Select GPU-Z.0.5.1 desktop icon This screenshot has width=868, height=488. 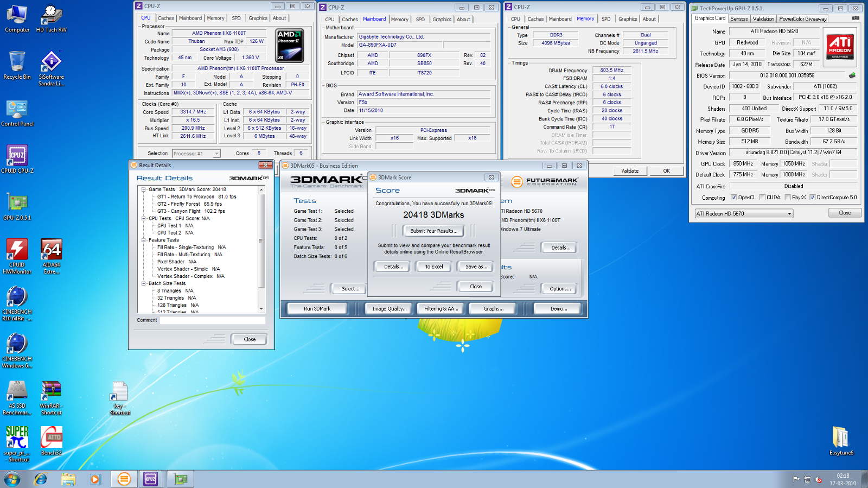tap(17, 206)
